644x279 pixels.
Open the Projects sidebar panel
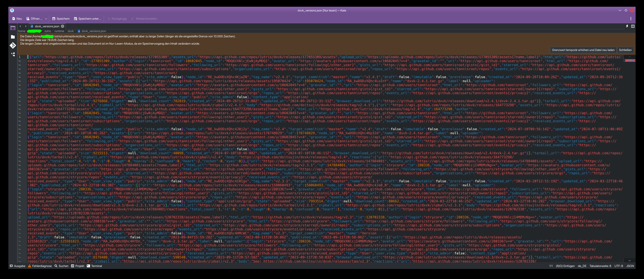(13, 28)
